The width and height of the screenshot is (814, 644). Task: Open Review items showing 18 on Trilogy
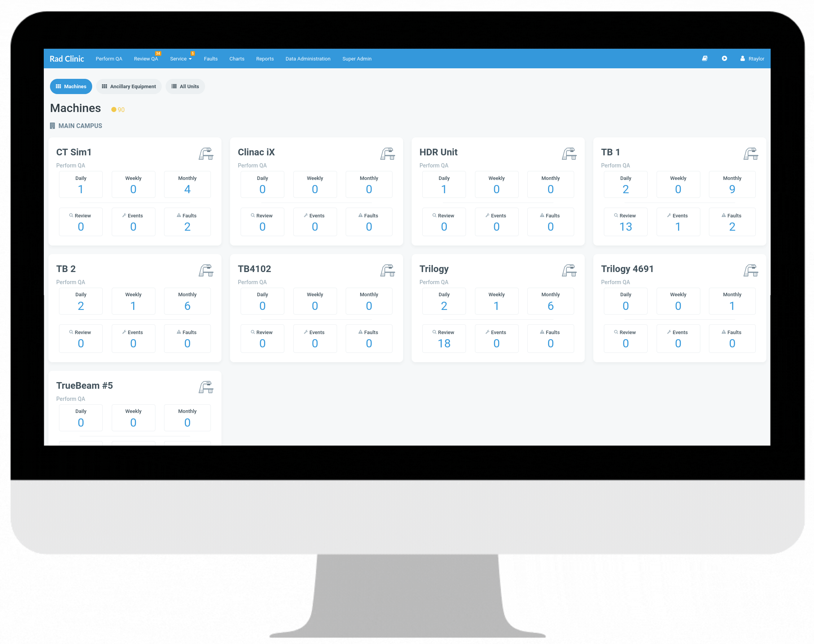(x=444, y=338)
